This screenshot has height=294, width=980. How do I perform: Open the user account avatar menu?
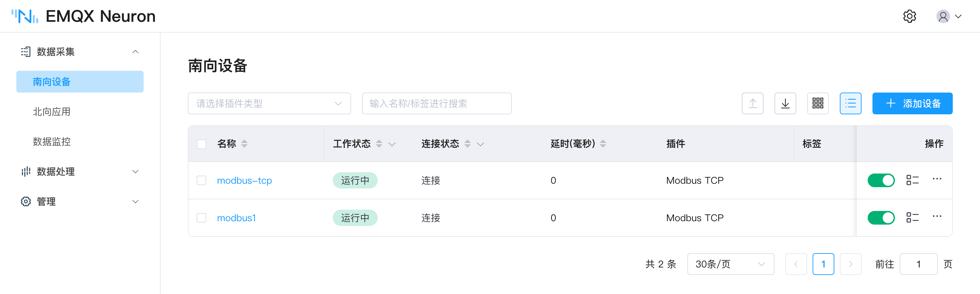[x=949, y=16]
